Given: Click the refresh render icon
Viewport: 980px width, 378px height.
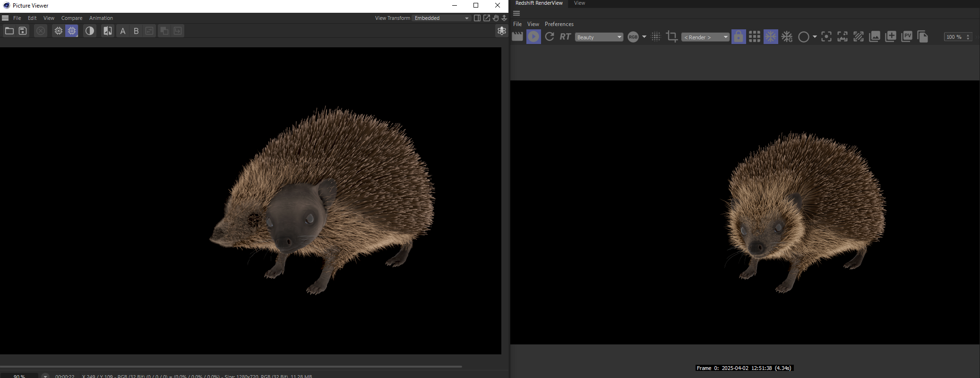Looking at the screenshot, I should 549,37.
